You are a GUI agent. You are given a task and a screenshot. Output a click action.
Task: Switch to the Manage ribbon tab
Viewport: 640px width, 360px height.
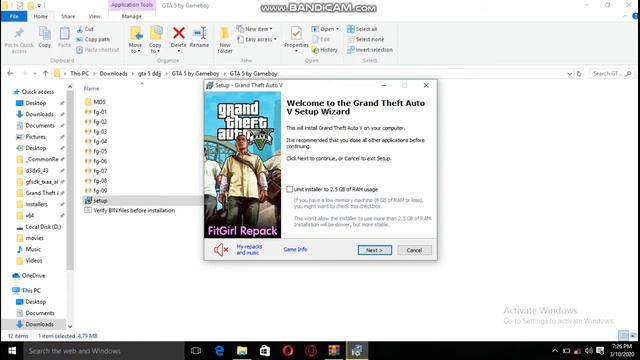click(x=131, y=16)
